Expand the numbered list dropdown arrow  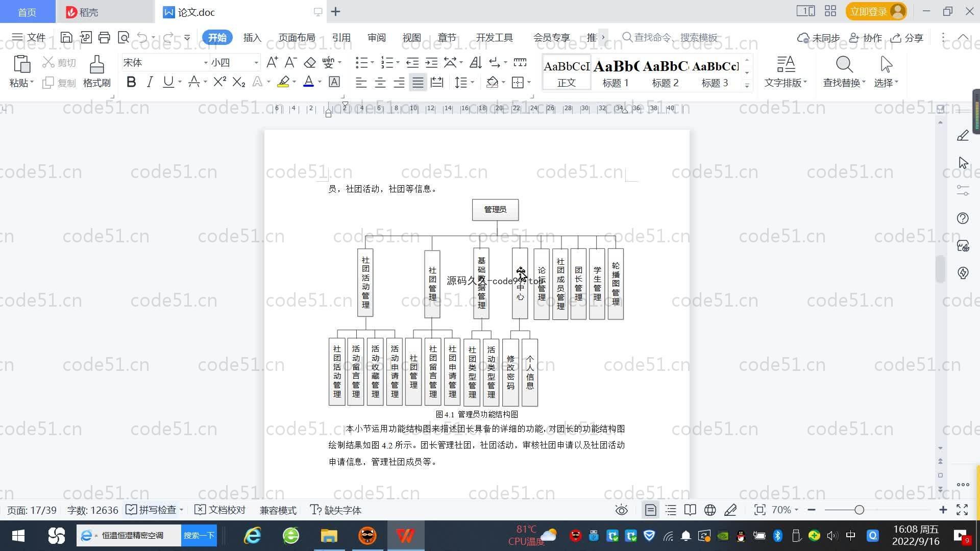(x=398, y=63)
